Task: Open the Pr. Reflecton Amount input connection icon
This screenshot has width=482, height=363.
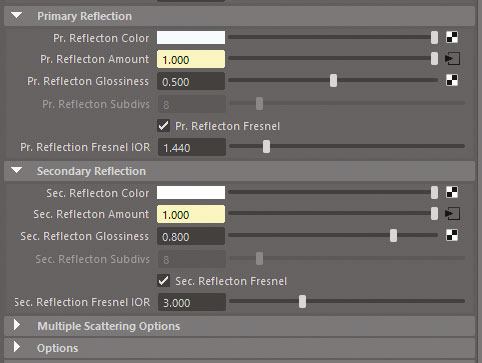Action: [452, 59]
